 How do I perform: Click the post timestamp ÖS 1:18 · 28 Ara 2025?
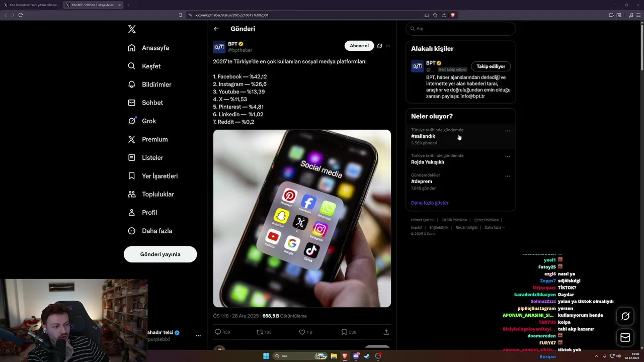tap(235, 316)
